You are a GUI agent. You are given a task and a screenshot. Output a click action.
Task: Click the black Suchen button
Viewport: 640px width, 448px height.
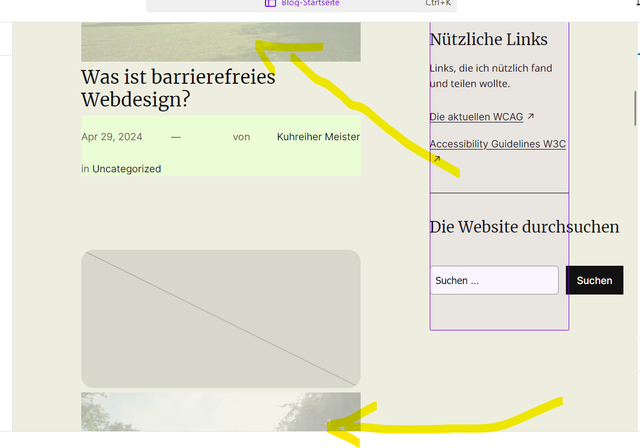point(594,280)
